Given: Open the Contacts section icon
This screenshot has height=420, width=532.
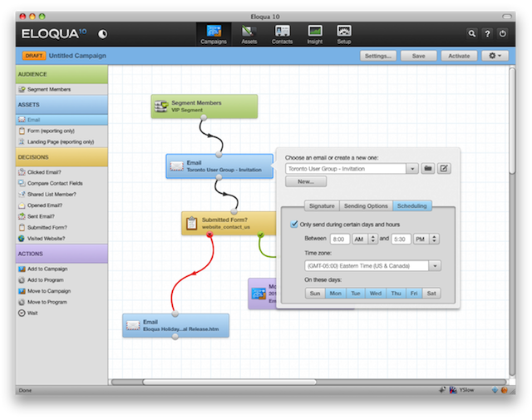Looking at the screenshot, I should pyautogui.click(x=282, y=34).
